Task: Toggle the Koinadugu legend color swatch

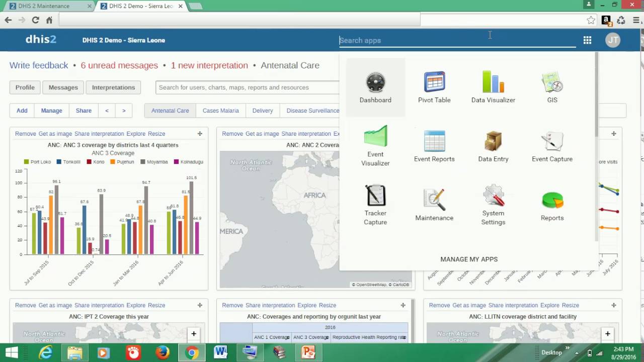Action: [177, 162]
